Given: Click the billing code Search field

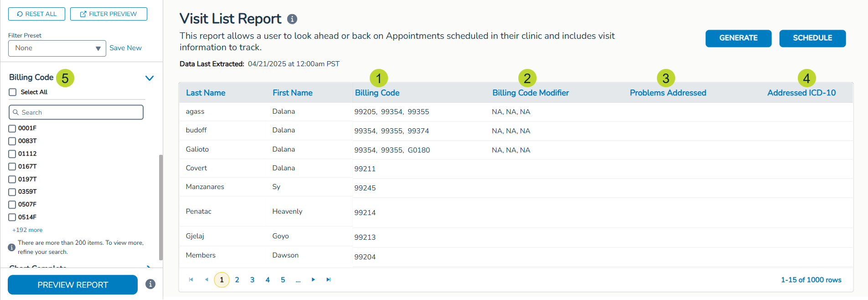Looking at the screenshot, I should click(x=76, y=112).
